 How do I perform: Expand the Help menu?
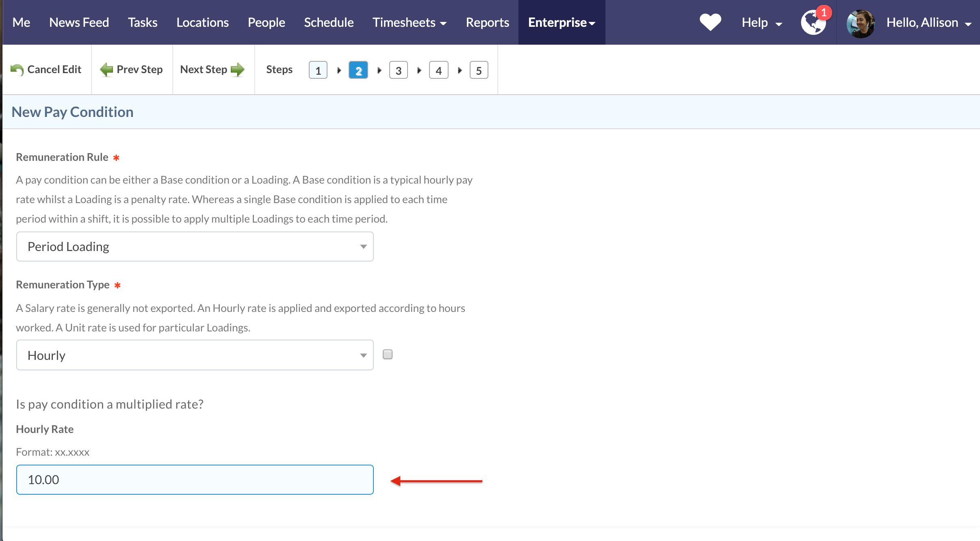[x=761, y=23]
